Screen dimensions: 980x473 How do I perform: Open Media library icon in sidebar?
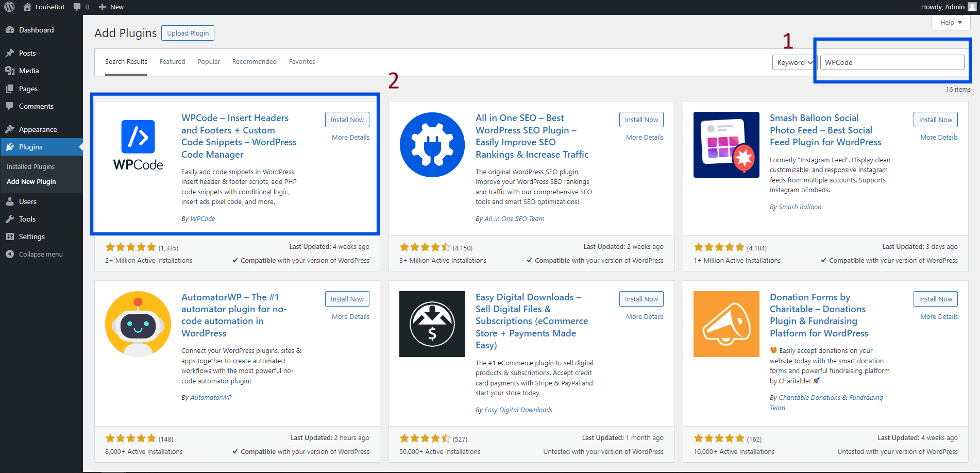click(x=10, y=71)
